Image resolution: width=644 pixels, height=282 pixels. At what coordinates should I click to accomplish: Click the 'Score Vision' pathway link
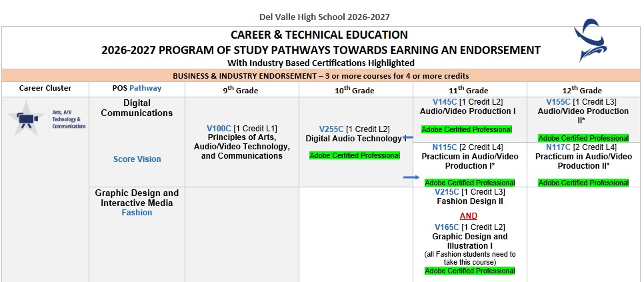137,159
